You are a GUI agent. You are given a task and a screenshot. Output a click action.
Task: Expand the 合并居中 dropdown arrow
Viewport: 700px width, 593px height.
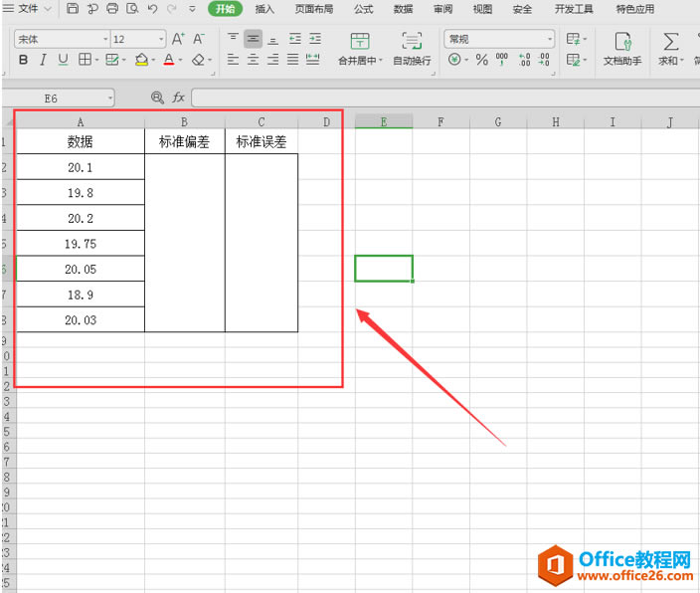[381, 60]
